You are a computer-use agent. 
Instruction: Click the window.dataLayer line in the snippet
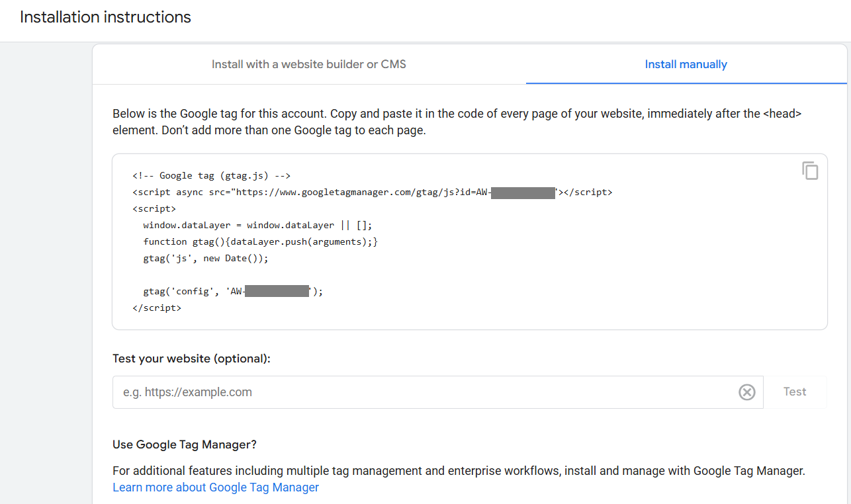click(257, 225)
